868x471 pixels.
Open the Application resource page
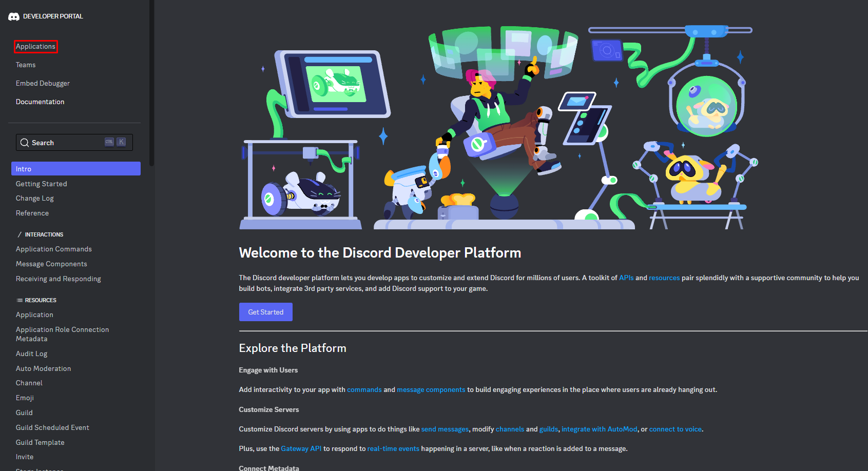point(34,315)
